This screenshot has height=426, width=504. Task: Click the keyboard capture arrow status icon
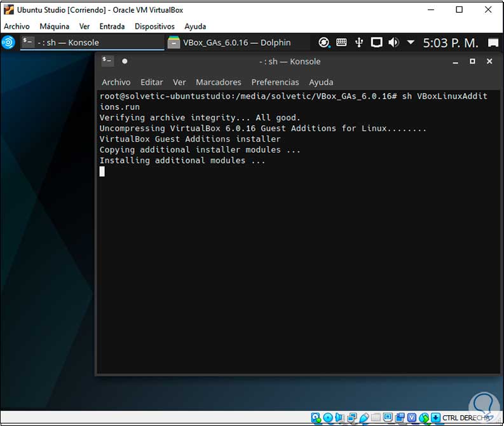[x=435, y=418]
